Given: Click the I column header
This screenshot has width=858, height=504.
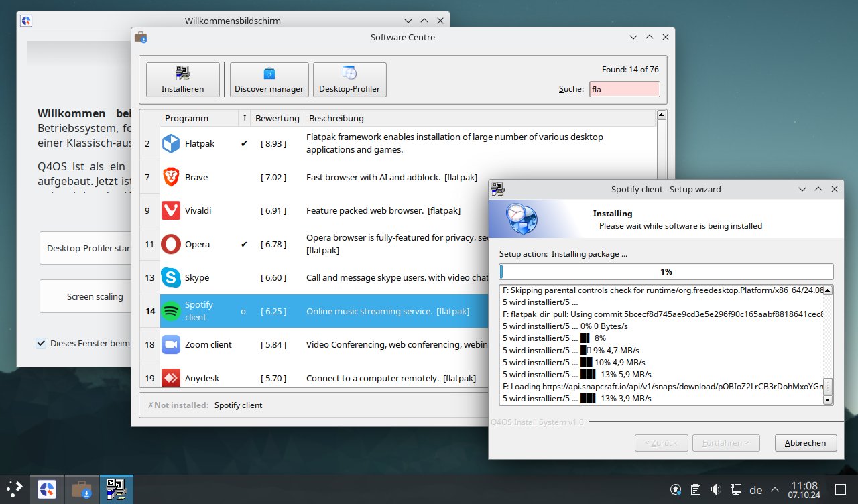Looking at the screenshot, I should (245, 118).
